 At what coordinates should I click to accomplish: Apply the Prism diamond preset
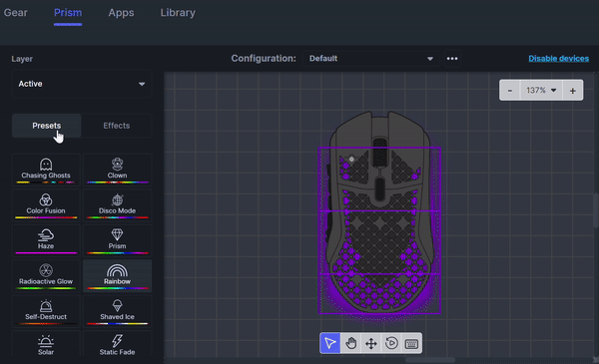pyautogui.click(x=117, y=240)
